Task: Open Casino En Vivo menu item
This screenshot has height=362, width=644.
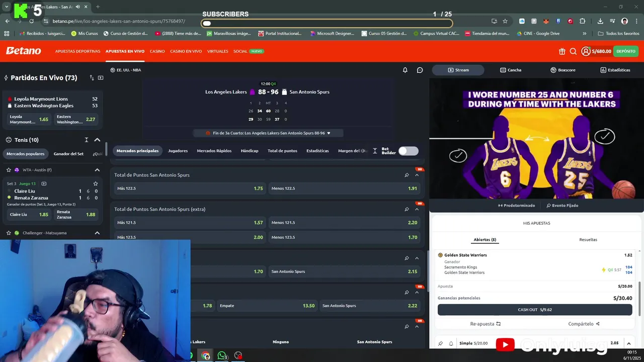Action: [x=186, y=51]
